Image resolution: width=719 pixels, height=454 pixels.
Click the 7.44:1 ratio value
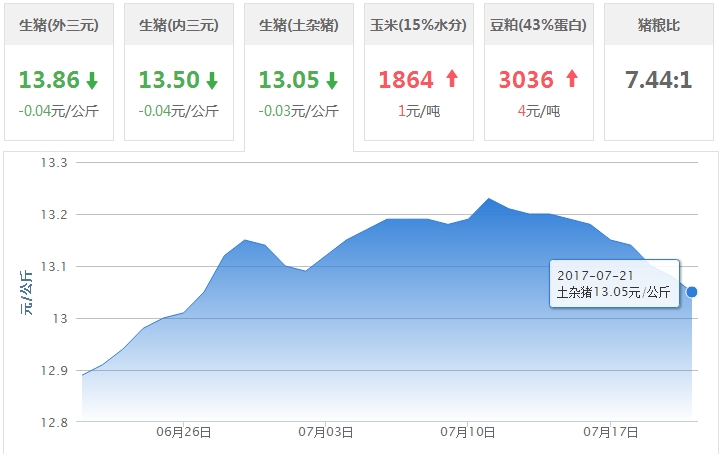pos(659,80)
